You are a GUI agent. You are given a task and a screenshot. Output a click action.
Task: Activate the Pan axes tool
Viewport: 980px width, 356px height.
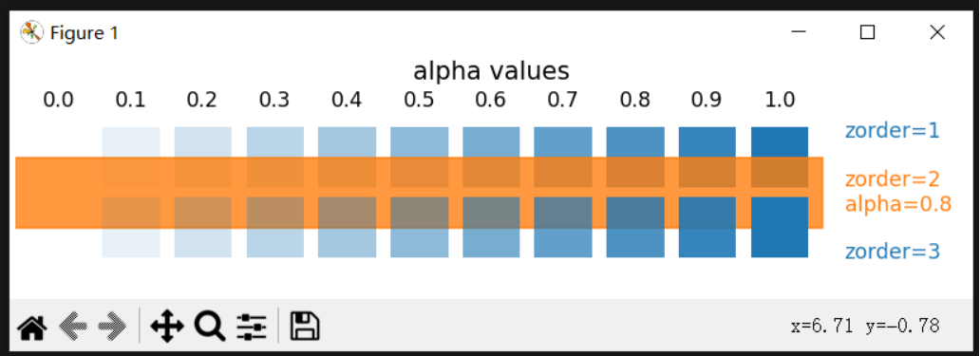167,327
